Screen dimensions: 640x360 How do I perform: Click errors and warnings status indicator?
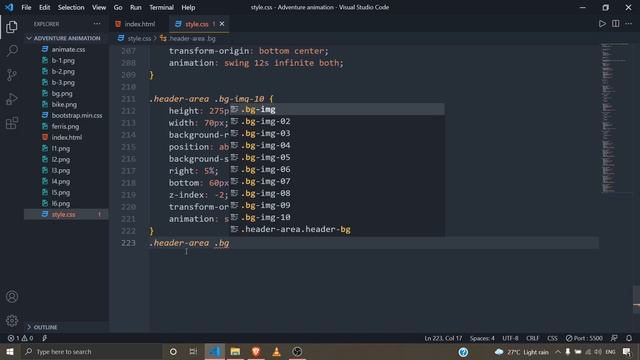pos(20,338)
